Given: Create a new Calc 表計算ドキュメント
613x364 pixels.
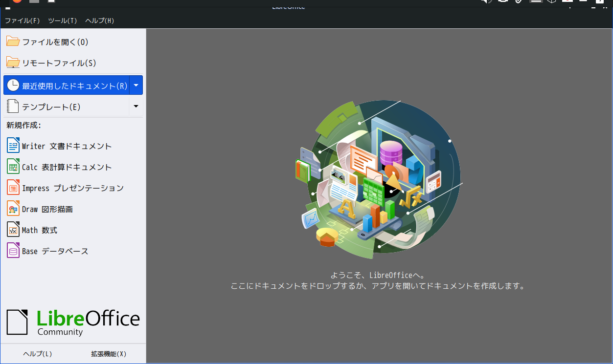Looking at the screenshot, I should click(59, 167).
